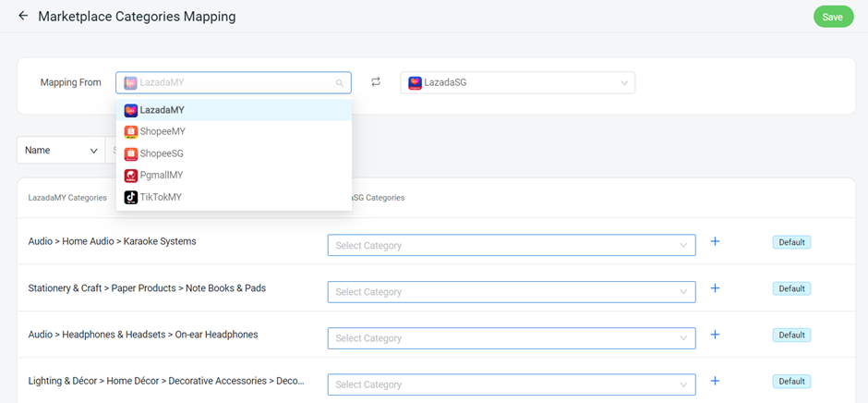Add category with plus icon for Note Books & Pads
This screenshot has width=868, height=403.
715,287
